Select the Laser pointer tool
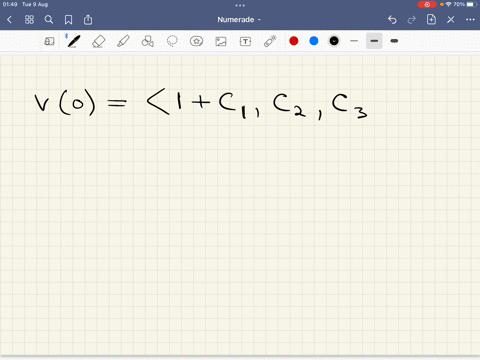 tap(270, 41)
